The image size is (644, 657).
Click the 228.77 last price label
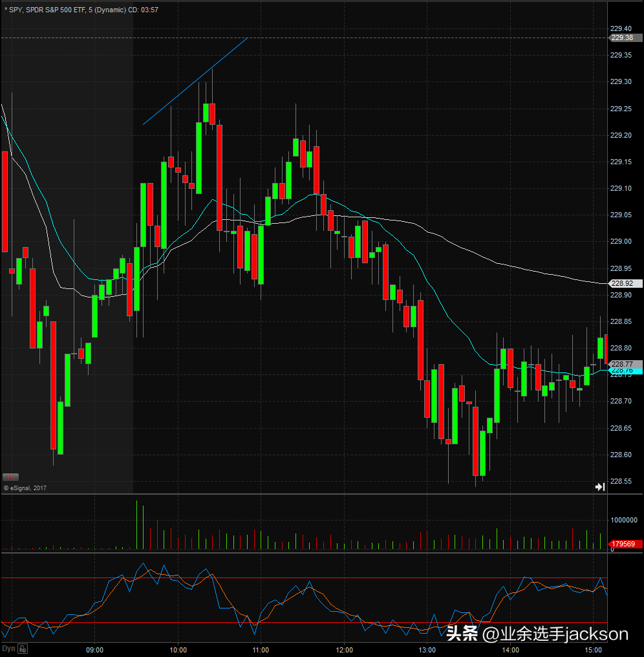tap(625, 363)
